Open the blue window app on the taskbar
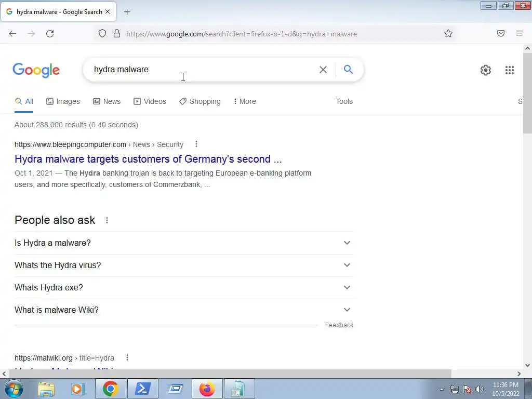This screenshot has width=532, height=399. [x=175, y=389]
